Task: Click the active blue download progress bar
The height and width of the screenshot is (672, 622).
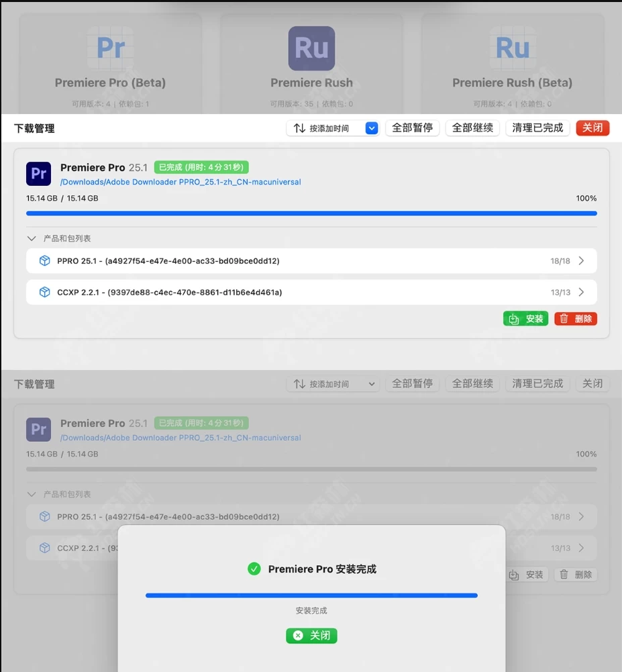Action: pyautogui.click(x=311, y=213)
